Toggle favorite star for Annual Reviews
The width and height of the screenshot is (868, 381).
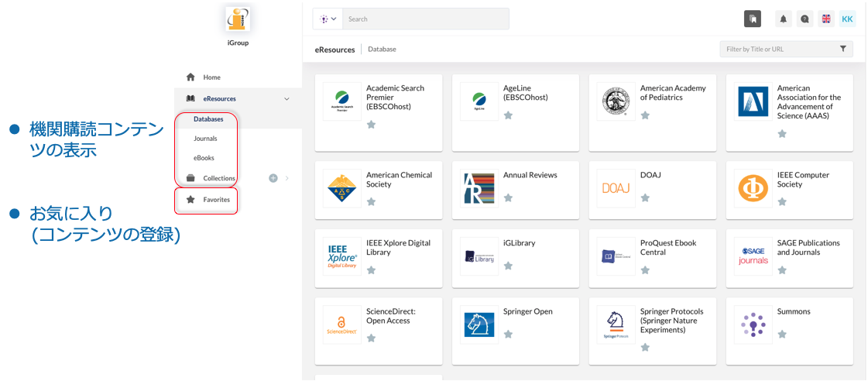[x=508, y=197]
